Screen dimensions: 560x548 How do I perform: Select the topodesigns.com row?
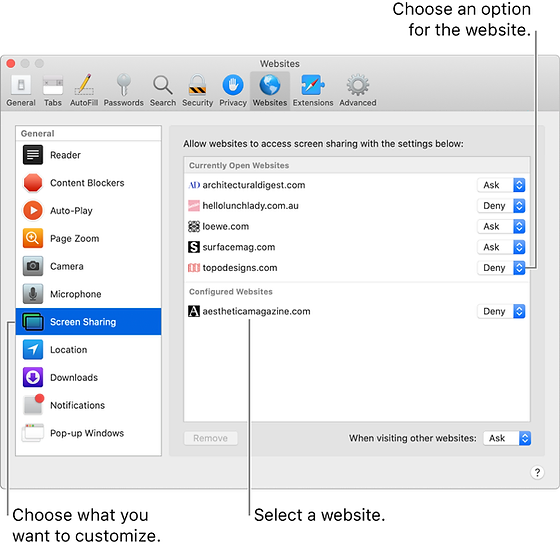tap(357, 268)
